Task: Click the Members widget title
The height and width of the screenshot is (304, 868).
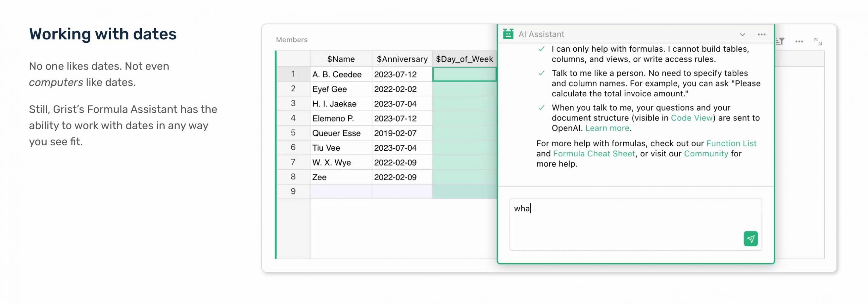Action: click(292, 40)
